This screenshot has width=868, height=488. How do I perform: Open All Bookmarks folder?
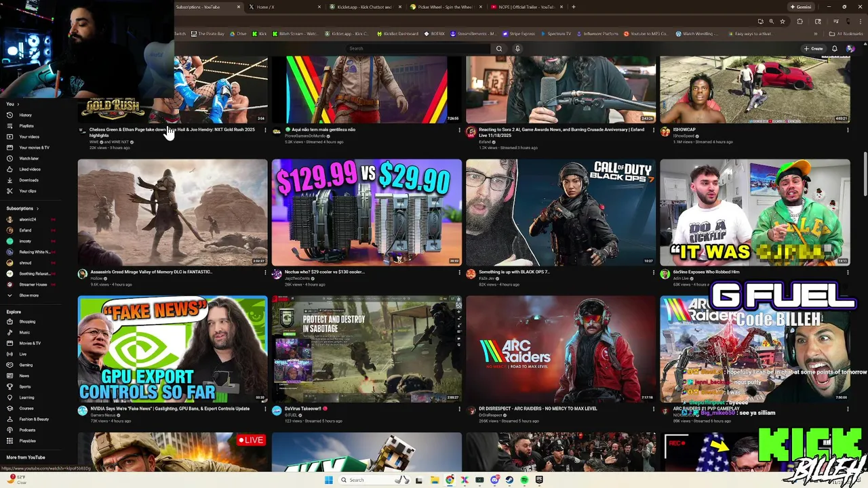tap(846, 33)
